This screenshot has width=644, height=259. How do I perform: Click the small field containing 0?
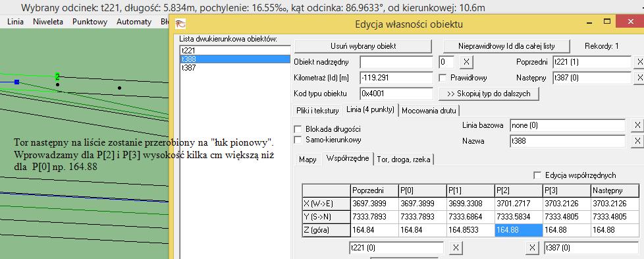[447, 63]
